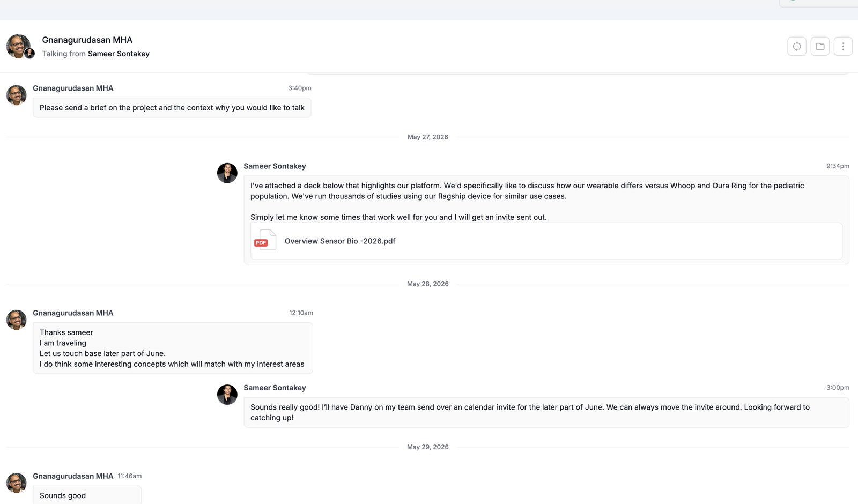Click the May 27, 2026 date separator
The image size is (858, 504).
point(427,137)
